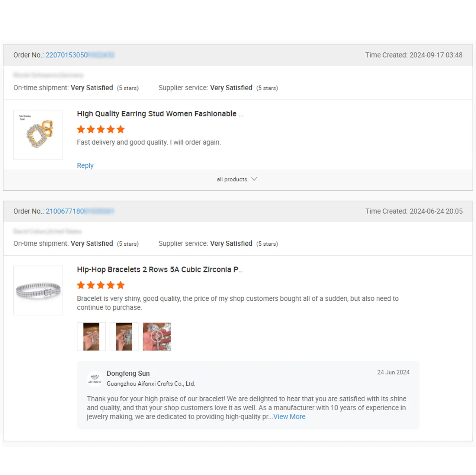
Task: Click Reply under the earring review
Action: pyautogui.click(x=85, y=165)
